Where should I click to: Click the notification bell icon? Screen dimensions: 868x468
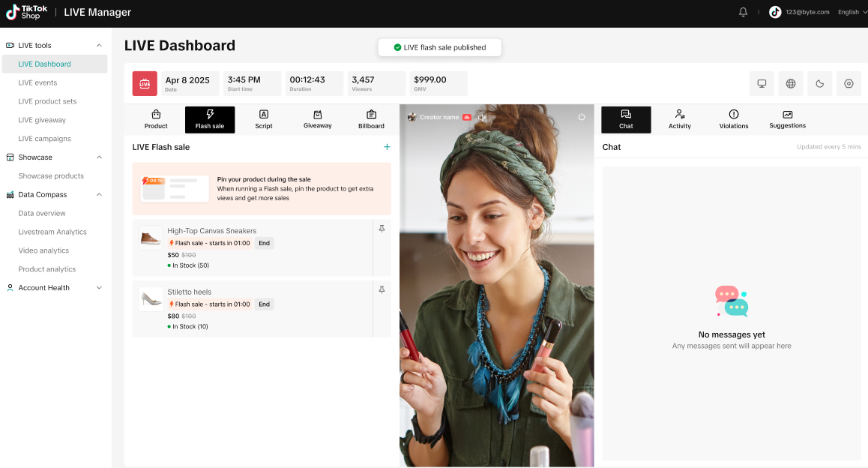tap(743, 12)
